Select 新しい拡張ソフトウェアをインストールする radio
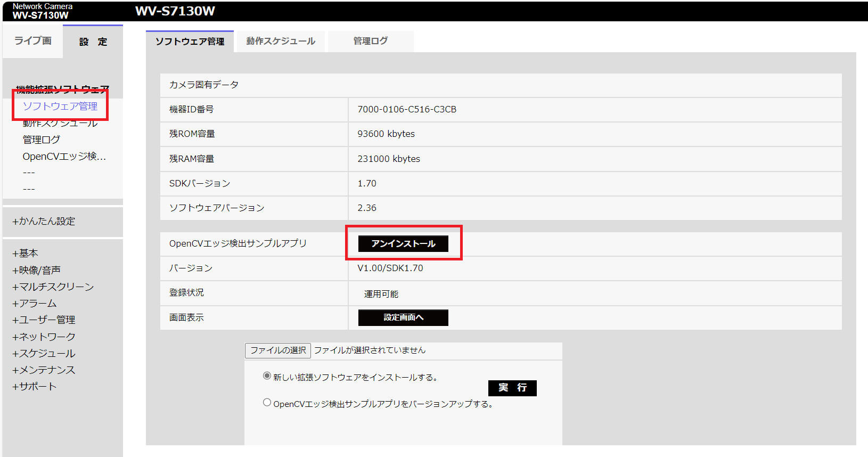This screenshot has width=868, height=457. tap(267, 376)
